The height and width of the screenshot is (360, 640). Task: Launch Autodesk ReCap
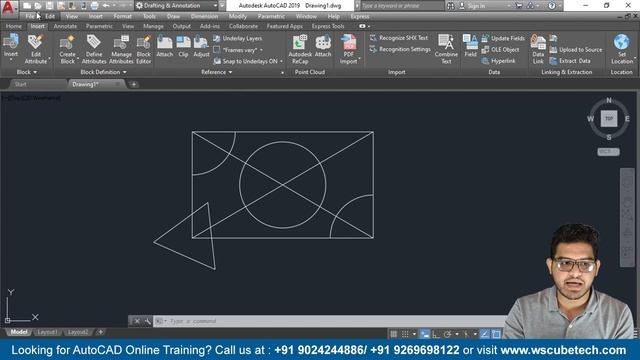tap(300, 49)
